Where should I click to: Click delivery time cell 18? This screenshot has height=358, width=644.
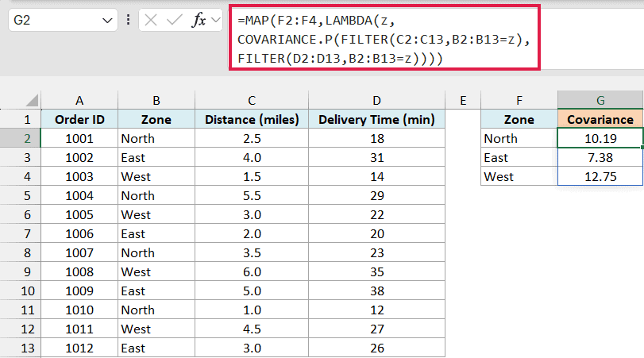pos(376,138)
